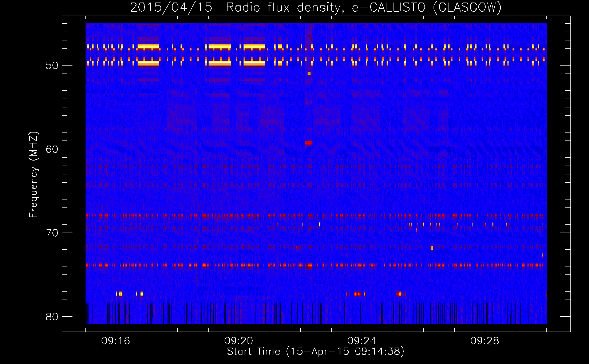Click the '09:28' time tick label
This screenshot has width=589, height=364.
coord(485,341)
